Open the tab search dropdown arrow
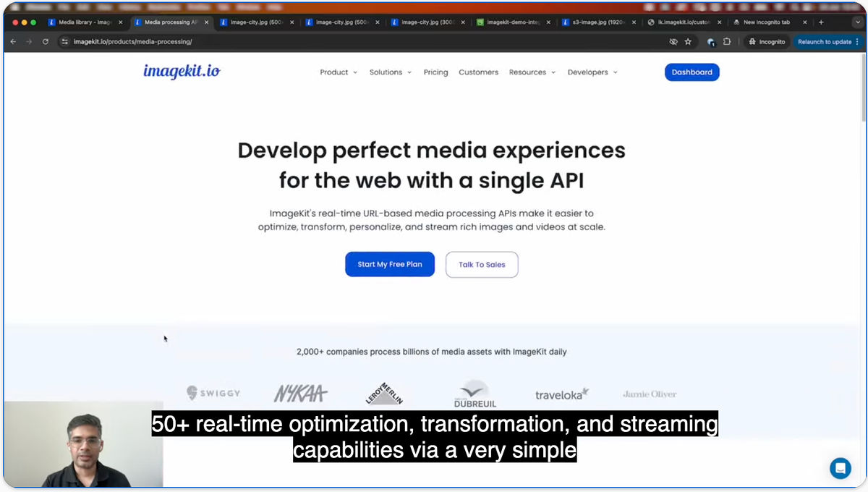The image size is (868, 492). click(858, 22)
